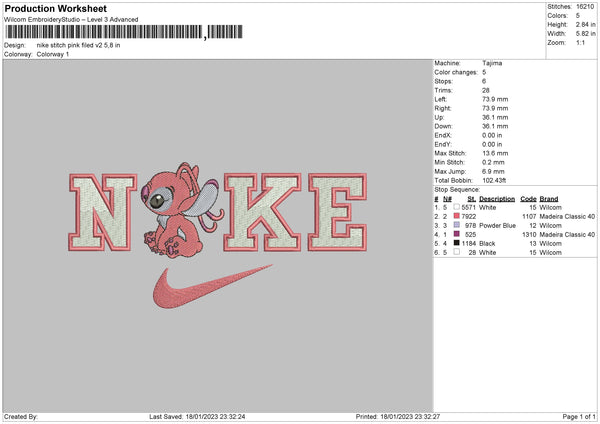Click the Production Worksheet title
Image resolution: width=600 pixels, height=424 pixels.
(x=55, y=8)
